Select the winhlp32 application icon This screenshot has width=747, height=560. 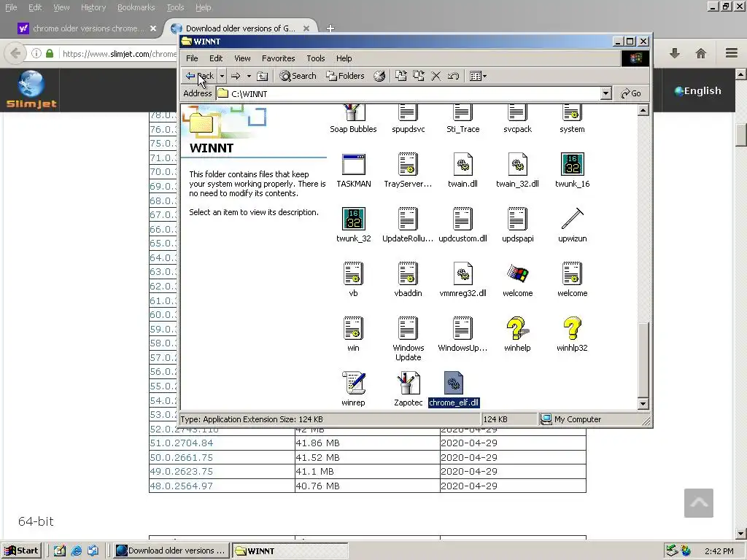[572, 335]
